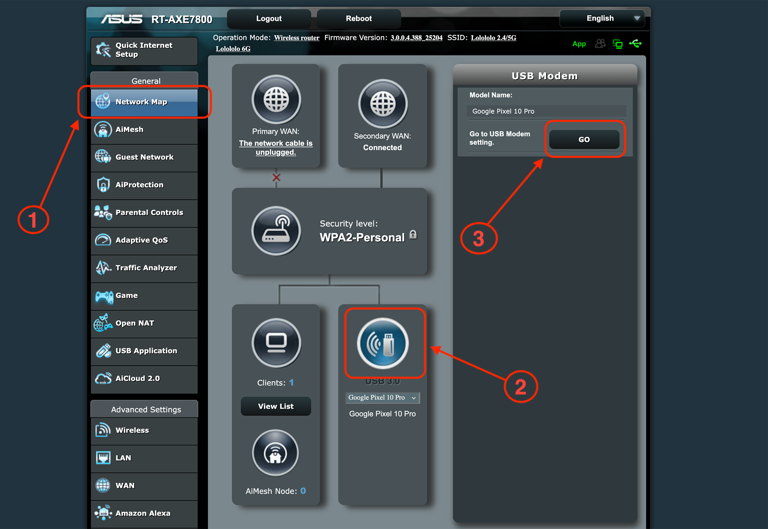Click the Parental Controls people icon
The image size is (768, 529).
[103, 213]
